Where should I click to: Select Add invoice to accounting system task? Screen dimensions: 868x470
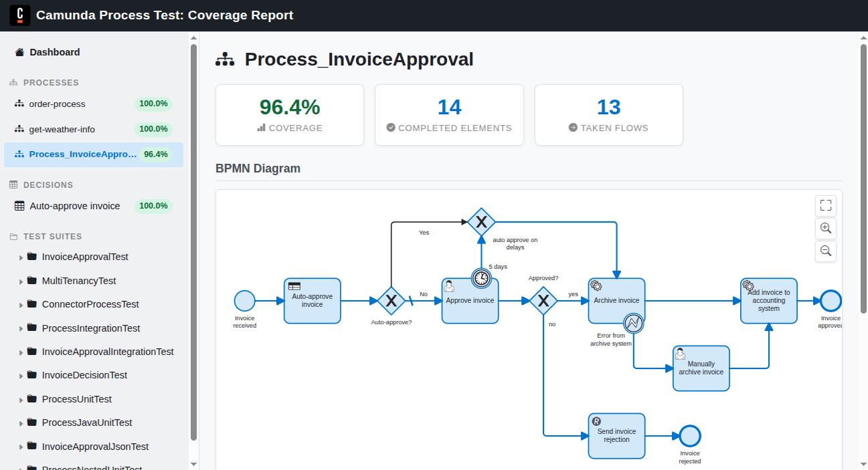[x=769, y=301]
